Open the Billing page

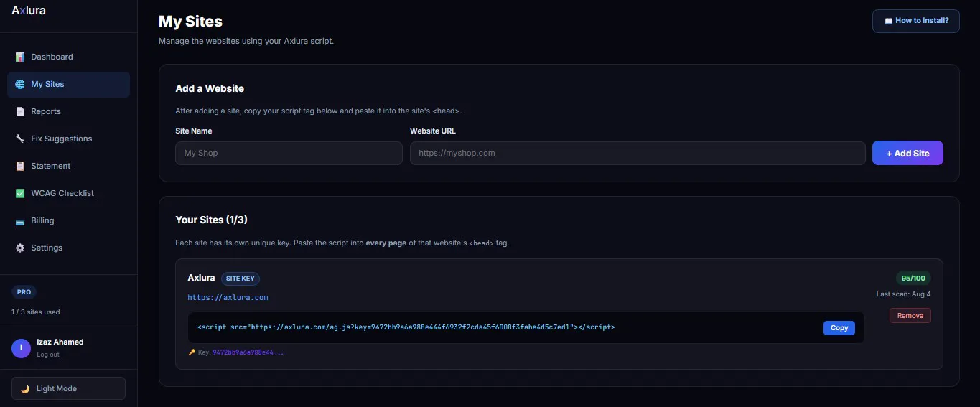(x=68, y=220)
